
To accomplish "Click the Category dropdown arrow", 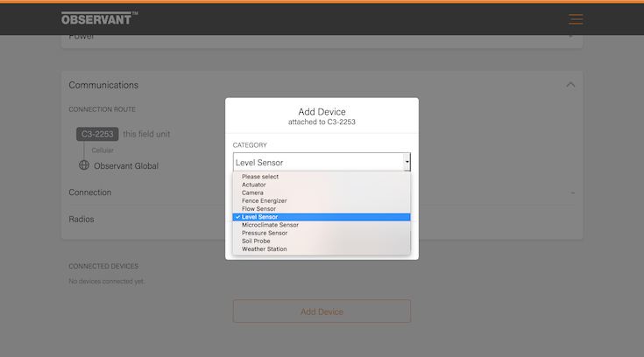I will tap(406, 162).
